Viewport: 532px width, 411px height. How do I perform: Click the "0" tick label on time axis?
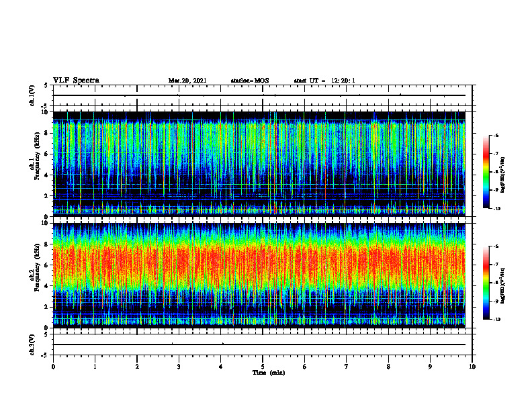tap(53, 367)
